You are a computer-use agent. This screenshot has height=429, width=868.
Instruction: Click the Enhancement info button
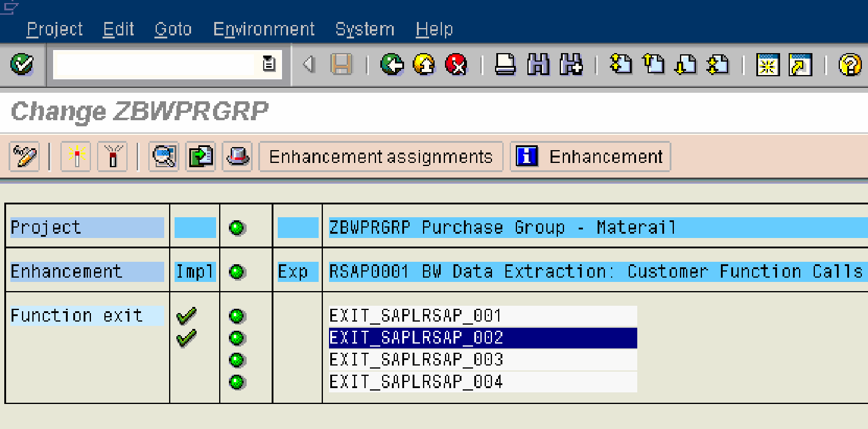pyautogui.click(x=590, y=157)
